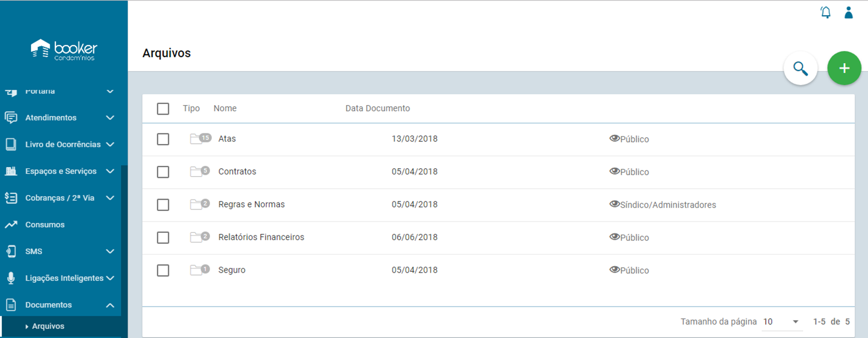Click the eye icon on Atas row
Screen dimensions: 868x338
614,139
